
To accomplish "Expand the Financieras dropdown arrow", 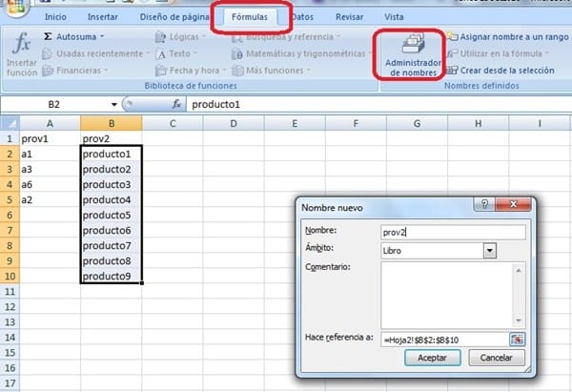I will click(x=106, y=70).
